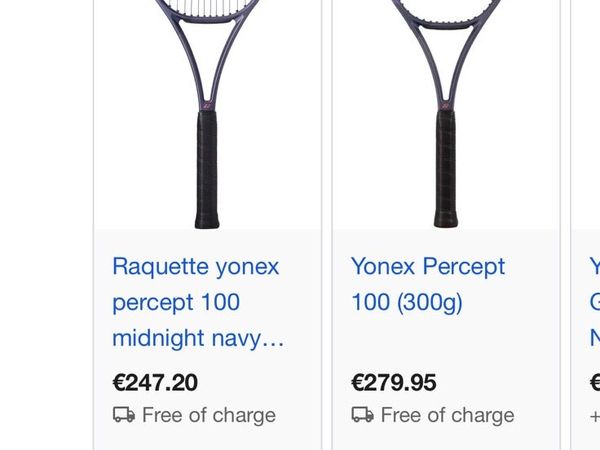Click the cut-off "+" text on the third card

coord(594,415)
